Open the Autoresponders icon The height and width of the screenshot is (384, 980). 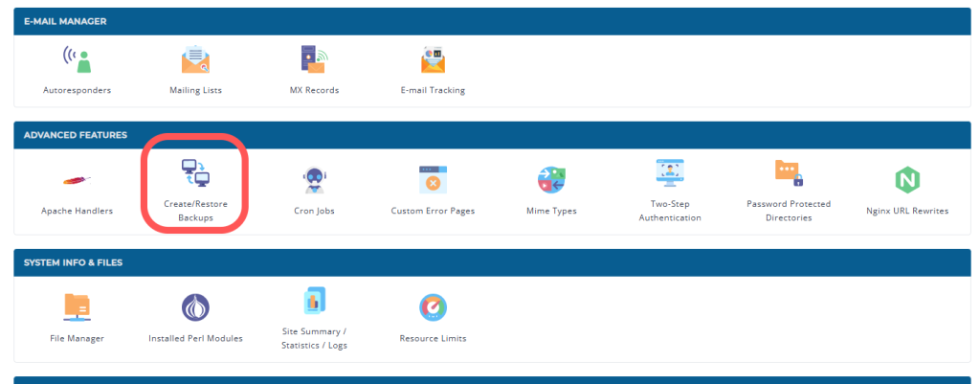77,60
